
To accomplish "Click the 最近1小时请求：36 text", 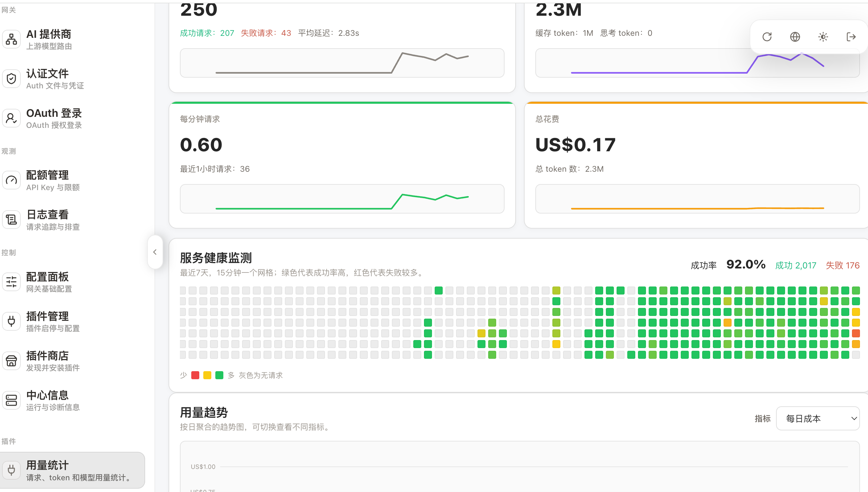I will (x=215, y=169).
